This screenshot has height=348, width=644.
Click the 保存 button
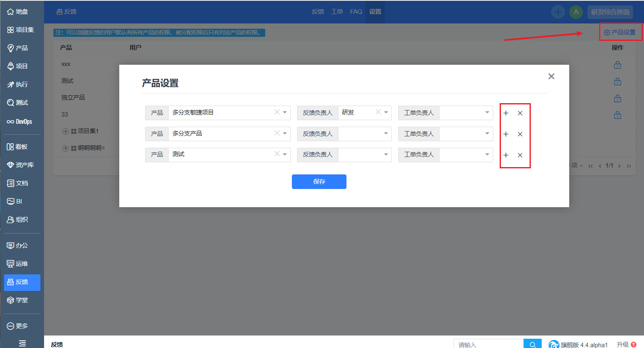coord(319,182)
